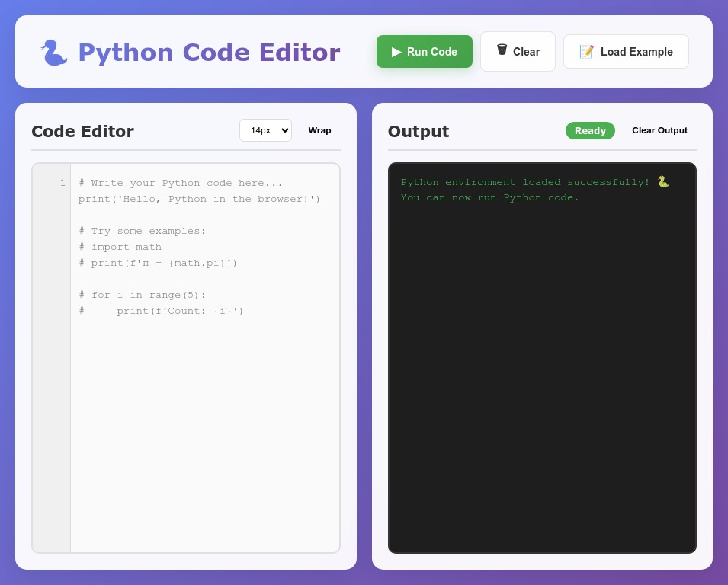Click the Code Editor panel heading

[x=82, y=131]
